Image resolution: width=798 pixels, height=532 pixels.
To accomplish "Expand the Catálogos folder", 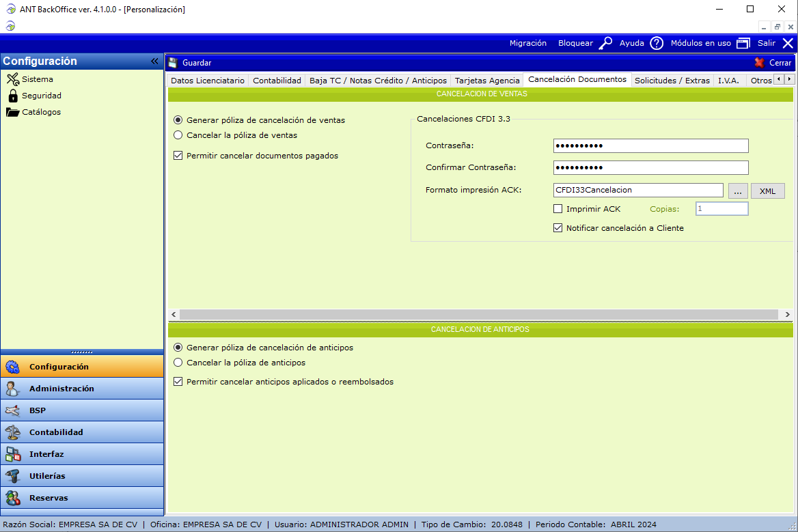I will (13, 112).
